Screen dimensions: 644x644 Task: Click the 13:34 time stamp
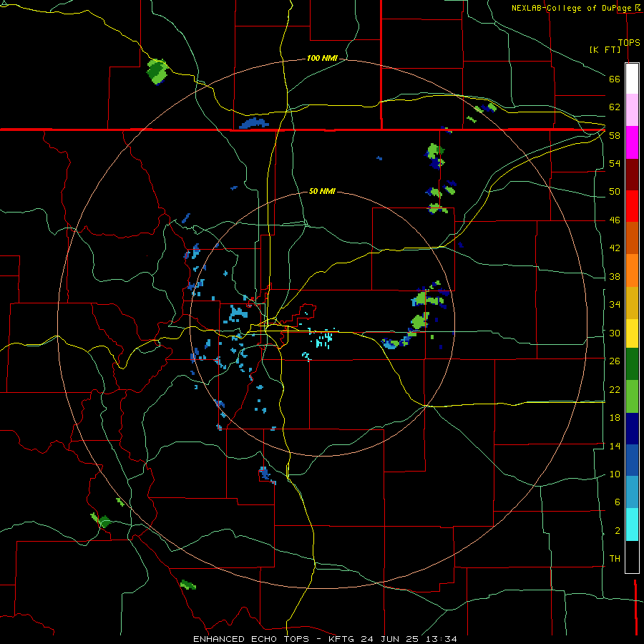441,639
